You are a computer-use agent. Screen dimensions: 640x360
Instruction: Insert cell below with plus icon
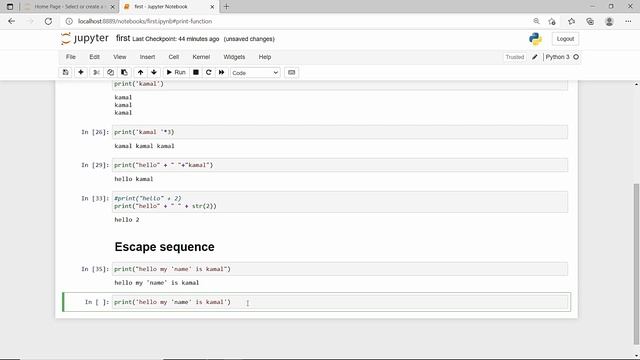click(81, 72)
